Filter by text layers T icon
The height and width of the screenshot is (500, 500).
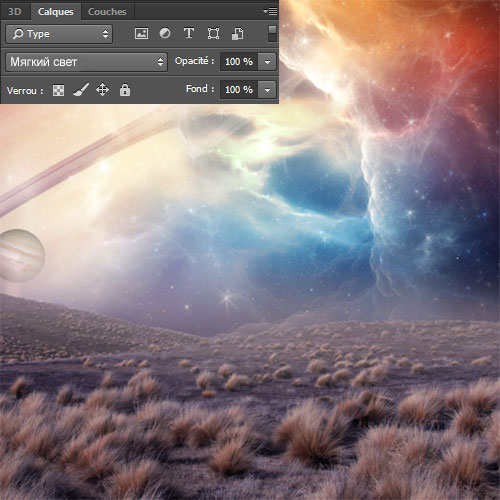pos(189,33)
